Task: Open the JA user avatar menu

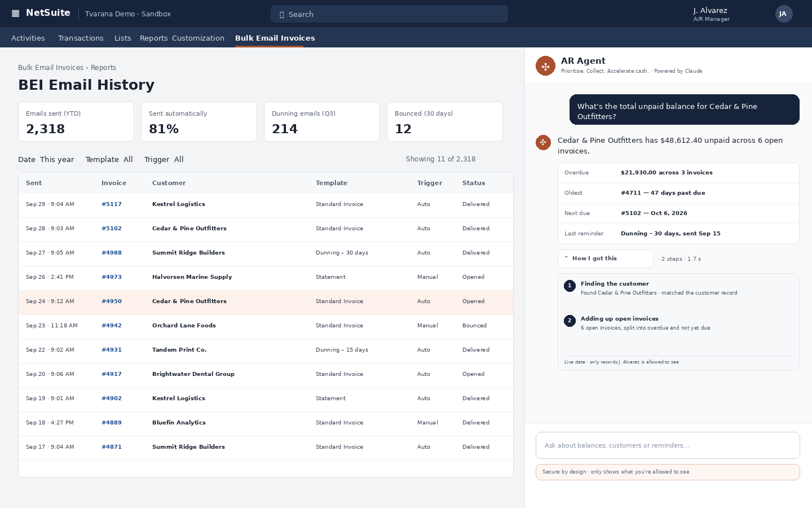Action: [783, 14]
